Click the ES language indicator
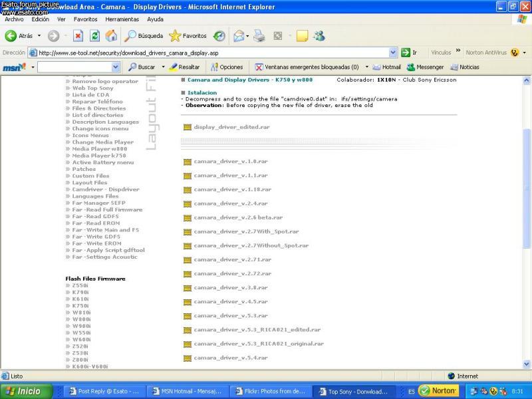The height and width of the screenshot is (399, 532). click(x=412, y=392)
